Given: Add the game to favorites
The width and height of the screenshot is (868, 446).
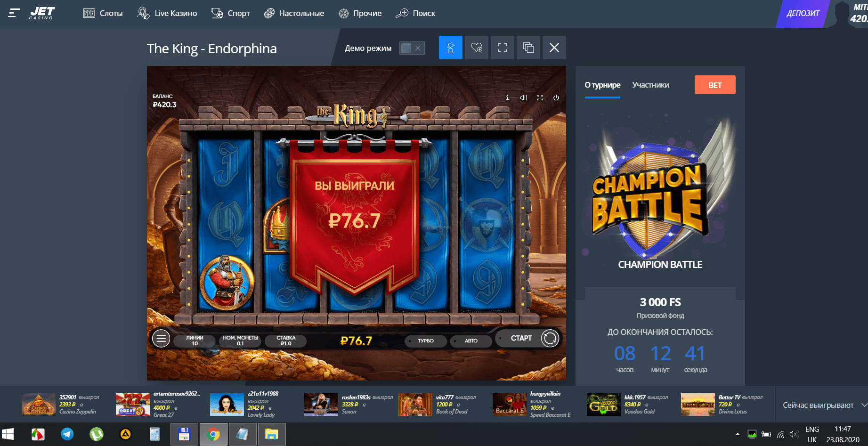Looking at the screenshot, I should (x=476, y=48).
